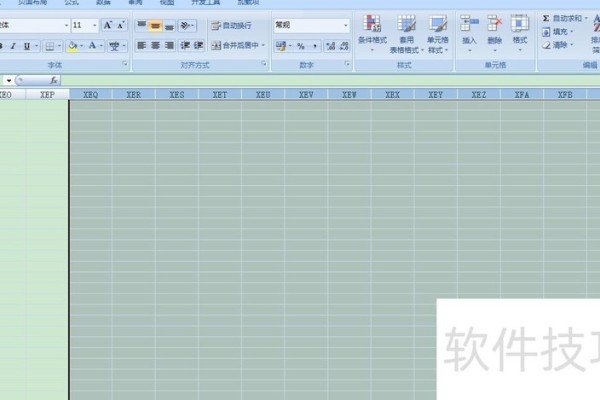This screenshot has width=600, height=400.
Task: Toggle underline formatting
Action: pos(27,46)
